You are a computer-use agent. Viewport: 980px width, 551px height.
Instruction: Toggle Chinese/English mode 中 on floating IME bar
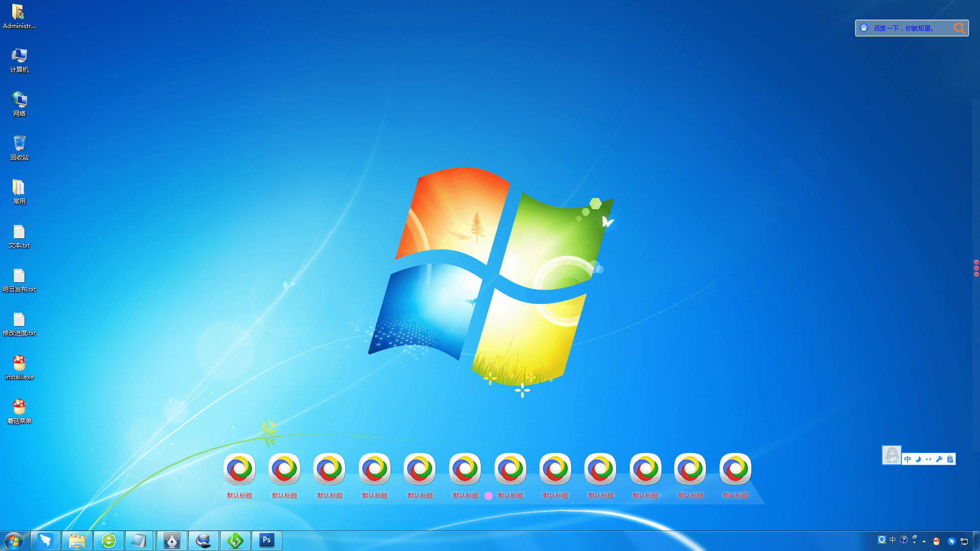click(908, 459)
